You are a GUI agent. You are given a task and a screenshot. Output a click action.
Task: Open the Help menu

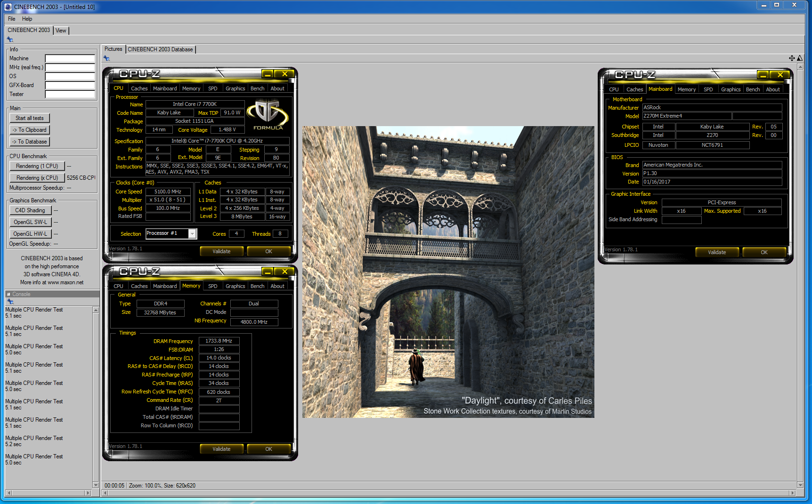(27, 19)
